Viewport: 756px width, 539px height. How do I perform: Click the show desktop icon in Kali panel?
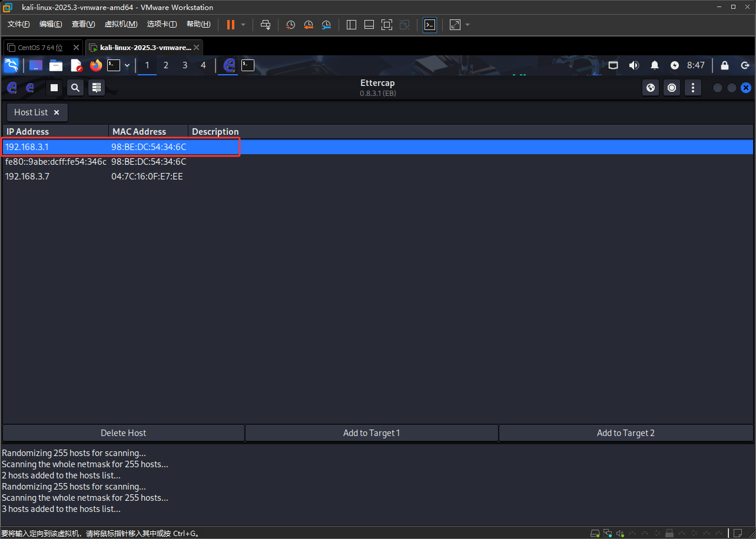36,65
